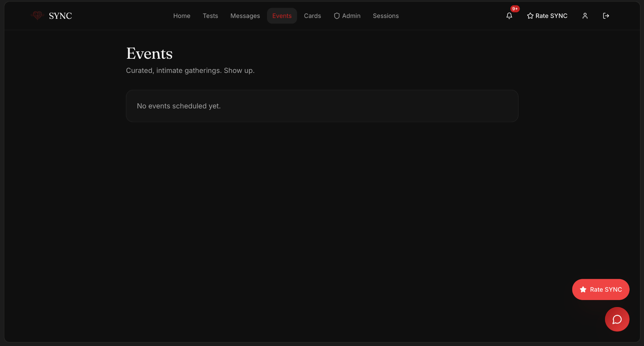This screenshot has width=644, height=346.
Task: Click the red floating Rate SYNC button
Action: [x=601, y=290]
